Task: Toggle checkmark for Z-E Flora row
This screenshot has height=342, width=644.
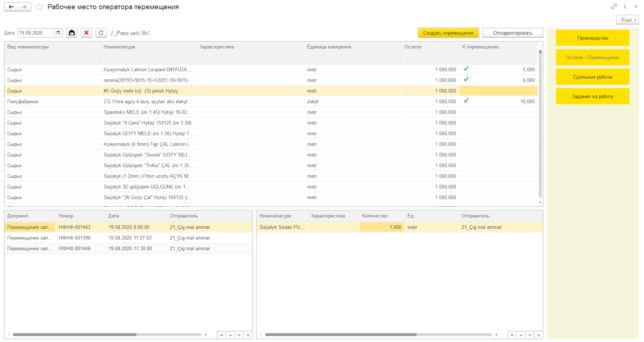Action: click(x=466, y=101)
